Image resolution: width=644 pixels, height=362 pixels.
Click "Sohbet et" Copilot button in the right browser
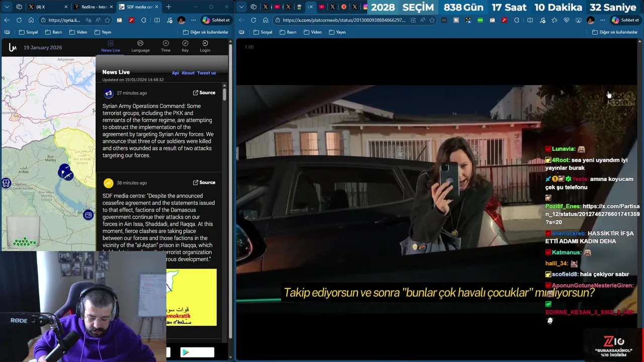[625, 20]
